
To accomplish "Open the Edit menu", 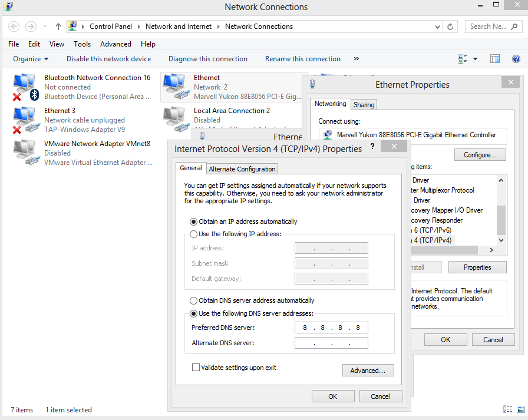I will coord(34,44).
